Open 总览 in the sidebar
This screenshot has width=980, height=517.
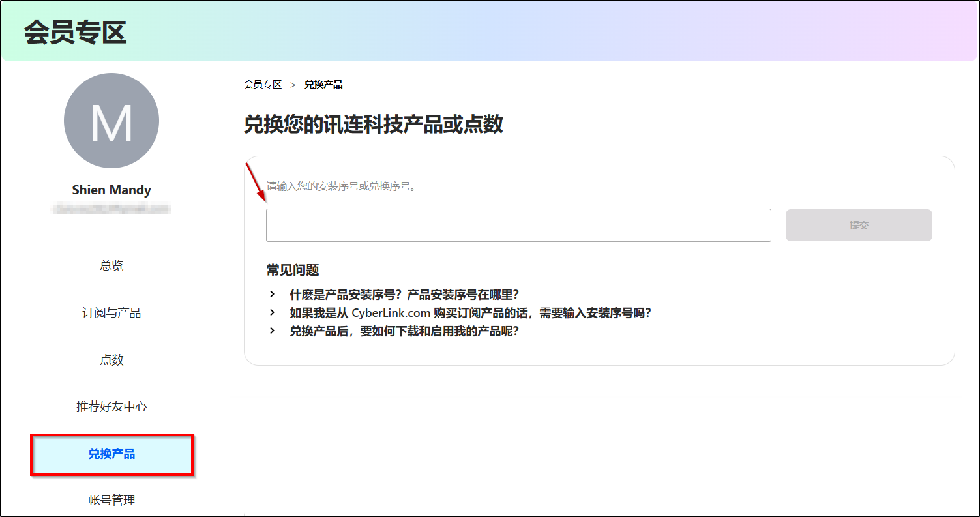tap(111, 266)
